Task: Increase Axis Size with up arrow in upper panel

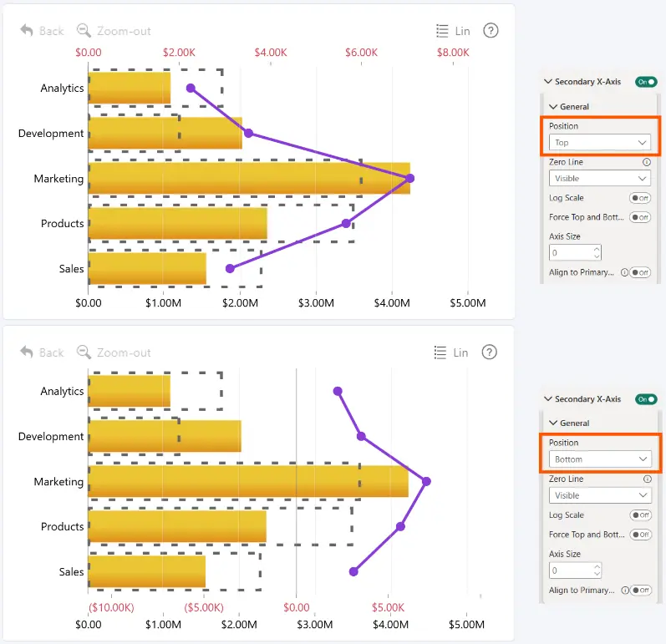Action: pos(597,249)
